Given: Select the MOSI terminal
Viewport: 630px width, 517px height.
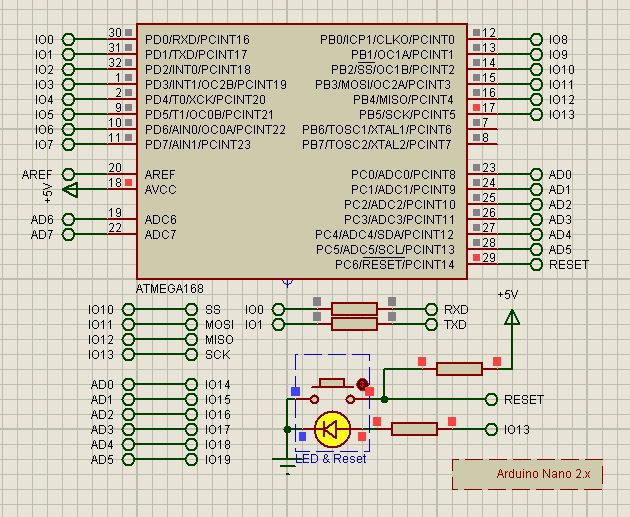Looking at the screenshot, I should (x=191, y=324).
